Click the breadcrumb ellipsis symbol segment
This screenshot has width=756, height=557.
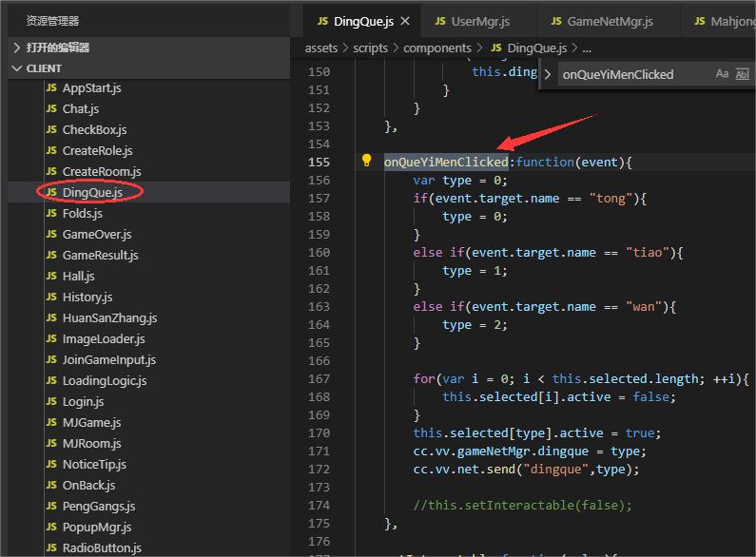coord(587,48)
